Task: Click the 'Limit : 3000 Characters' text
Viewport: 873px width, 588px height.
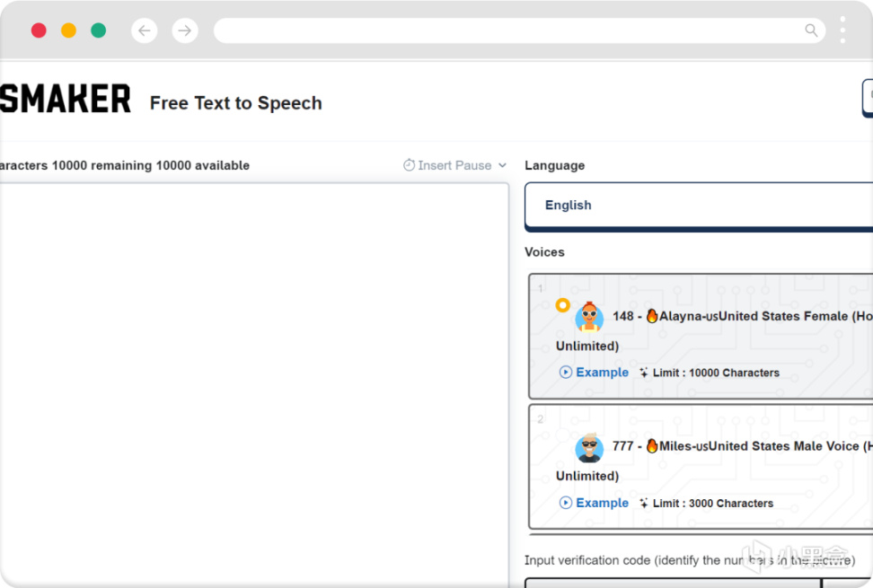Action: click(713, 504)
